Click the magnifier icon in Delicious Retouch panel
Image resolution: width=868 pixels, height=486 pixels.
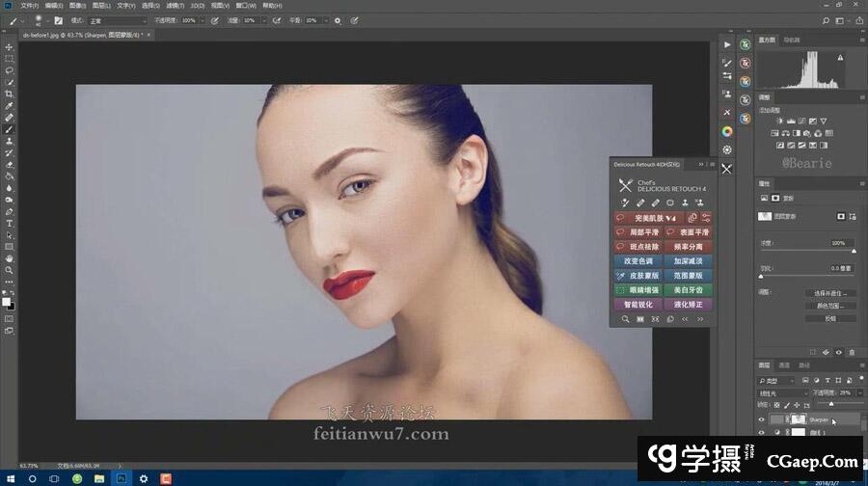point(625,319)
